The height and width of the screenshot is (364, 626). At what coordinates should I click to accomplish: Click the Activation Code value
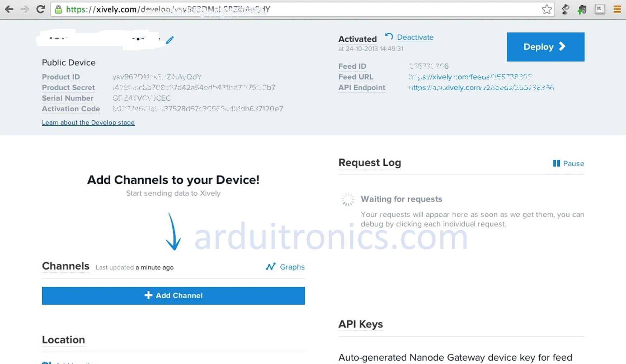click(x=198, y=109)
